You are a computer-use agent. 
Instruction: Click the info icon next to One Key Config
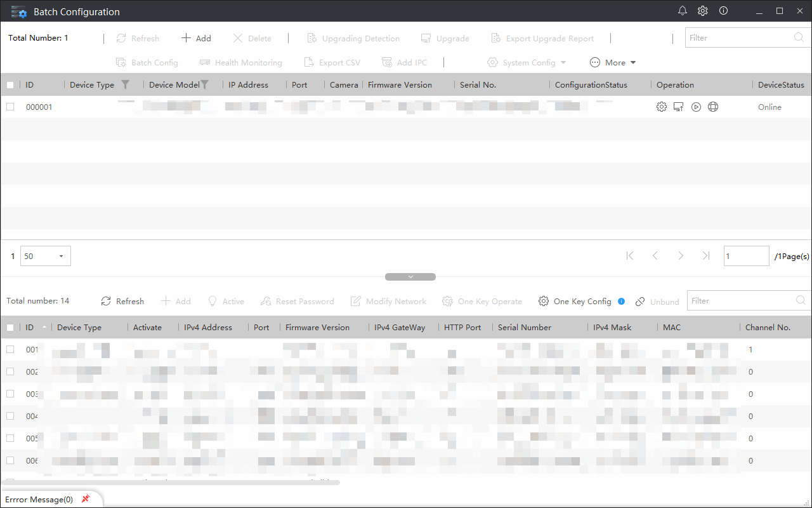(622, 302)
